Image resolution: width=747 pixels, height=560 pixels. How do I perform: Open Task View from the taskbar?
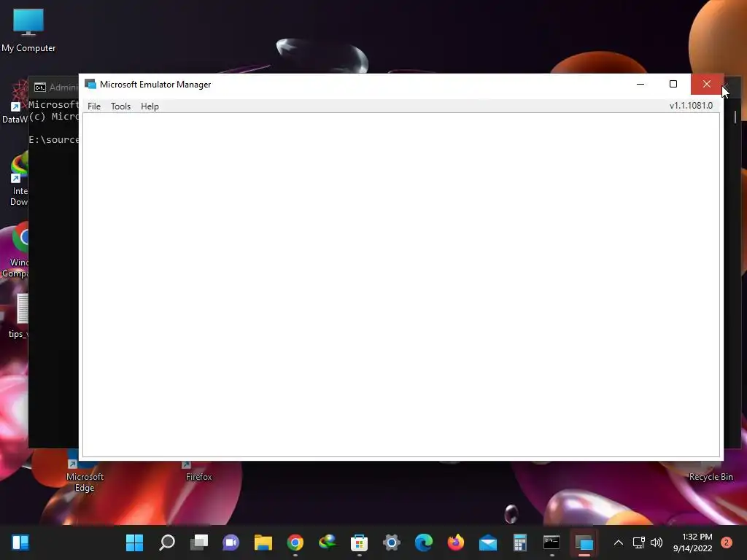199,542
